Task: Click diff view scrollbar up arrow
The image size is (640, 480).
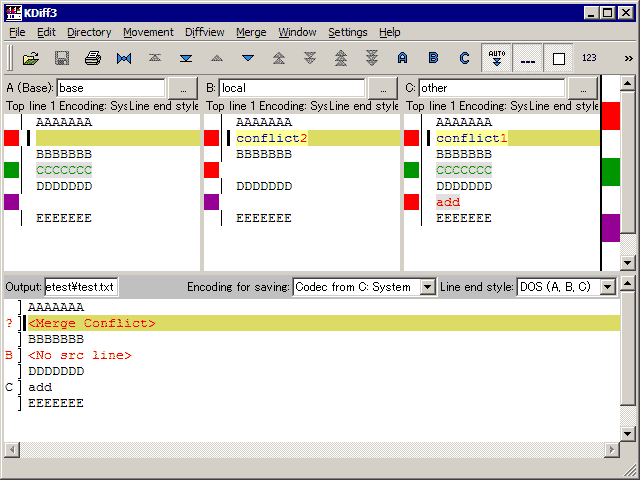Action: (x=628, y=83)
